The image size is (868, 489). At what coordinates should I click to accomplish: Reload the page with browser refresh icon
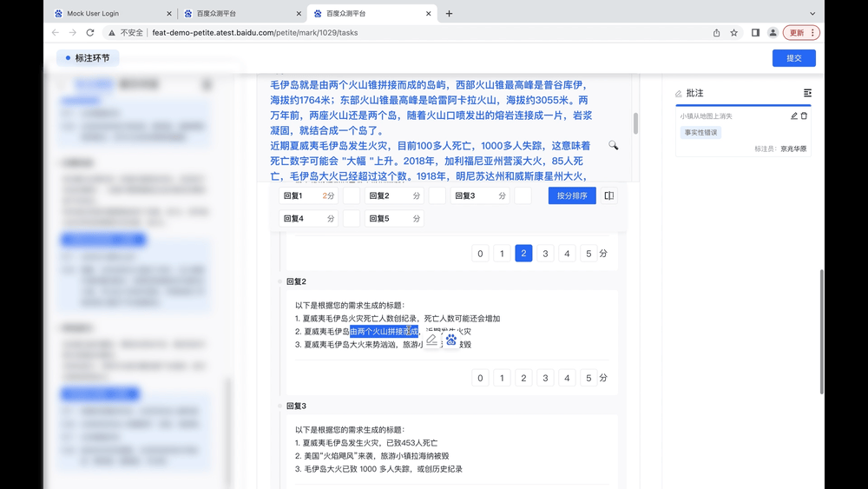click(89, 33)
